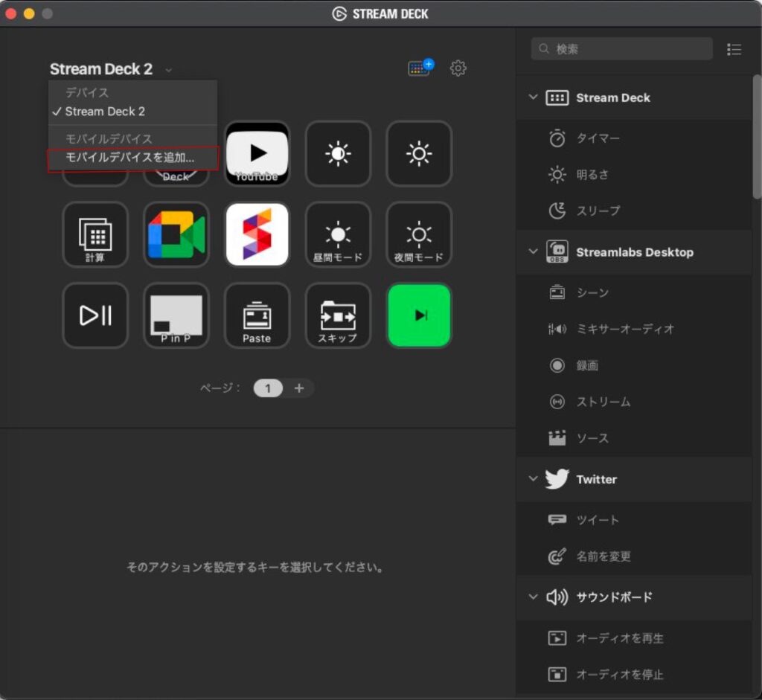
Task: Collapse the Stream Deck category chevron
Action: click(x=533, y=97)
